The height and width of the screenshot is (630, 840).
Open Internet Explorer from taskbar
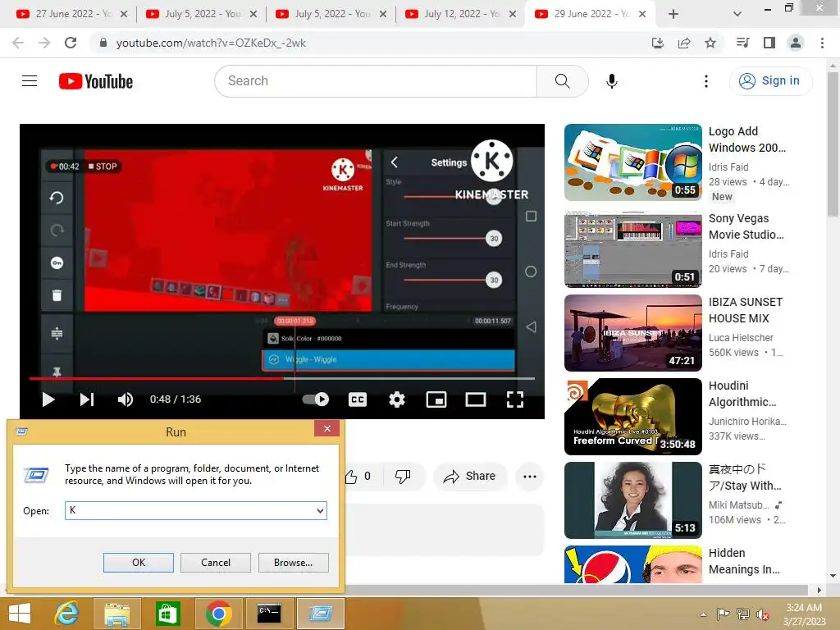[66, 614]
